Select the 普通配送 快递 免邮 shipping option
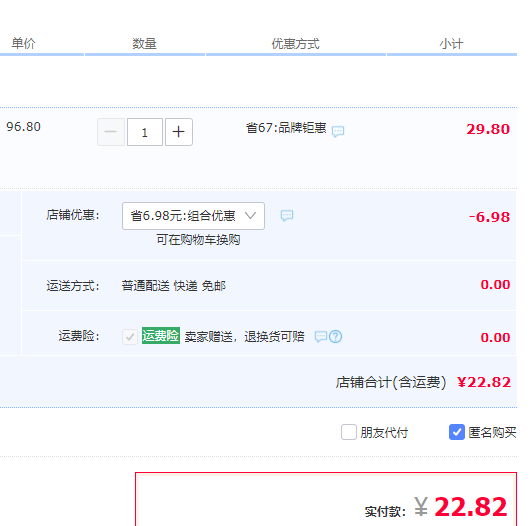This screenshot has width=530, height=526. tap(174, 286)
